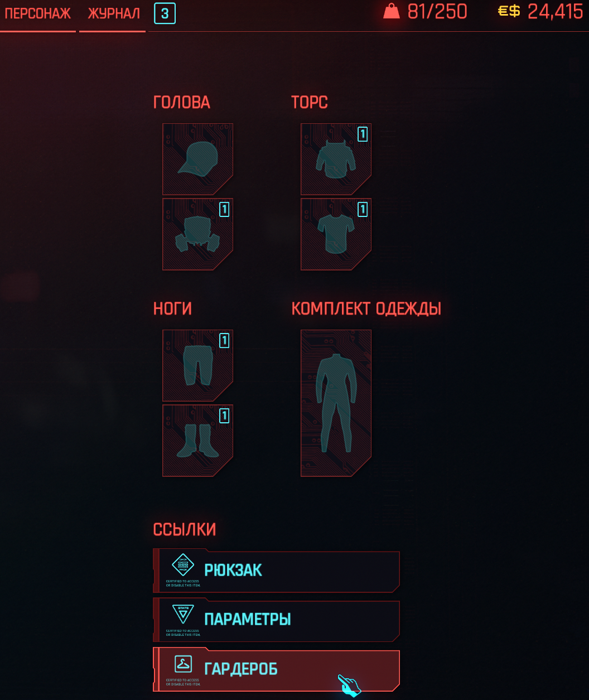Click the weight bag icon
This screenshot has height=700, width=589.
coord(392,11)
